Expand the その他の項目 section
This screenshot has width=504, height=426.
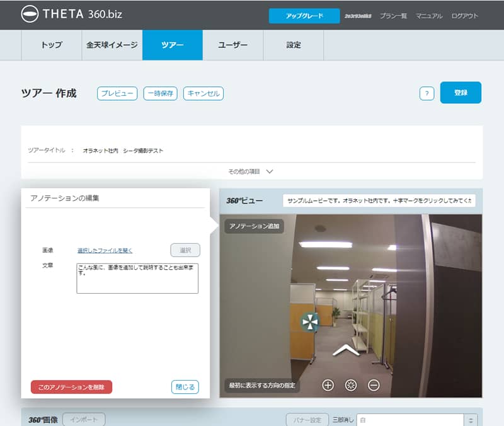pyautogui.click(x=251, y=171)
